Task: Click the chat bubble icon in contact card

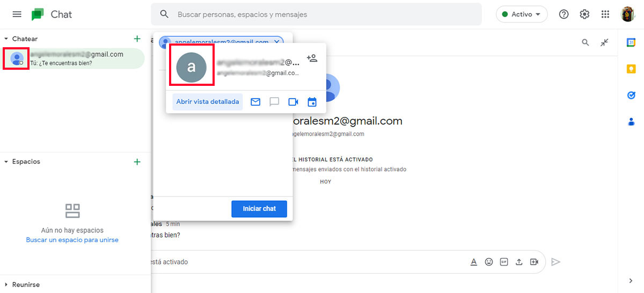Action: pos(274,101)
